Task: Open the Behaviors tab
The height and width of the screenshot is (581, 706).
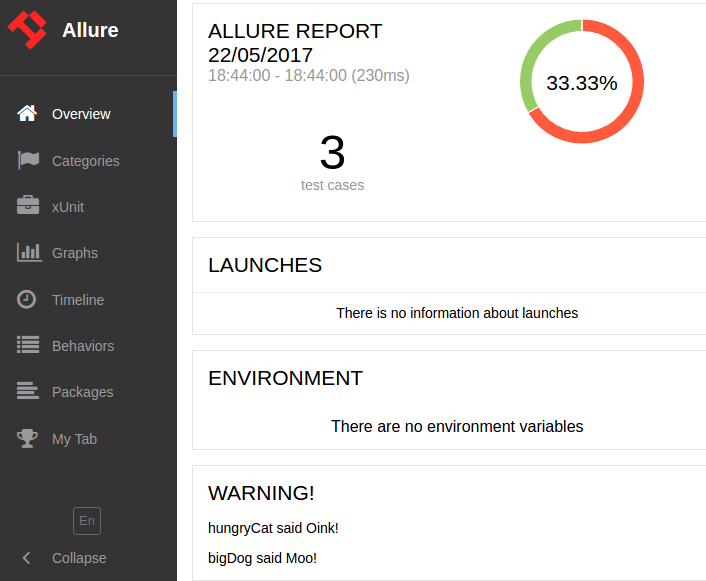Action: 88,345
